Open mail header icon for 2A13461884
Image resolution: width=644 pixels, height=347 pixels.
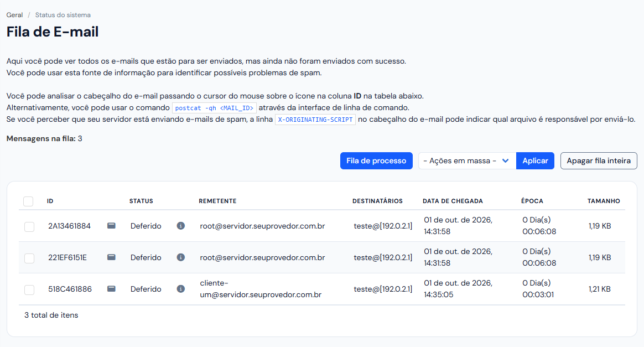coord(111,226)
